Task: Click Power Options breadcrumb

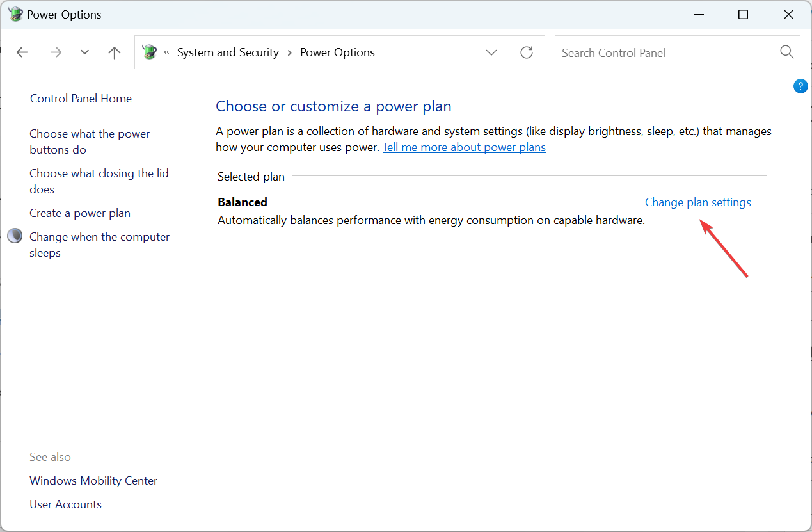Action: (x=337, y=52)
